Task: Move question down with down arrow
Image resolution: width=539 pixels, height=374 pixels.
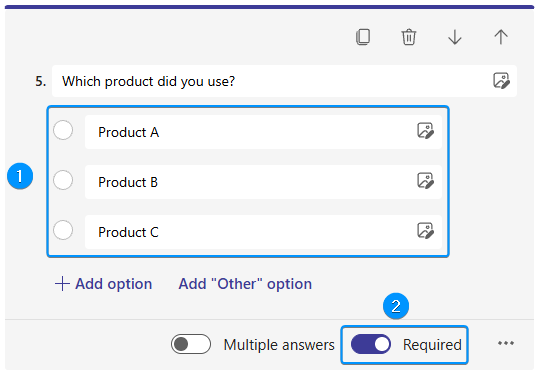Action: pyautogui.click(x=455, y=37)
